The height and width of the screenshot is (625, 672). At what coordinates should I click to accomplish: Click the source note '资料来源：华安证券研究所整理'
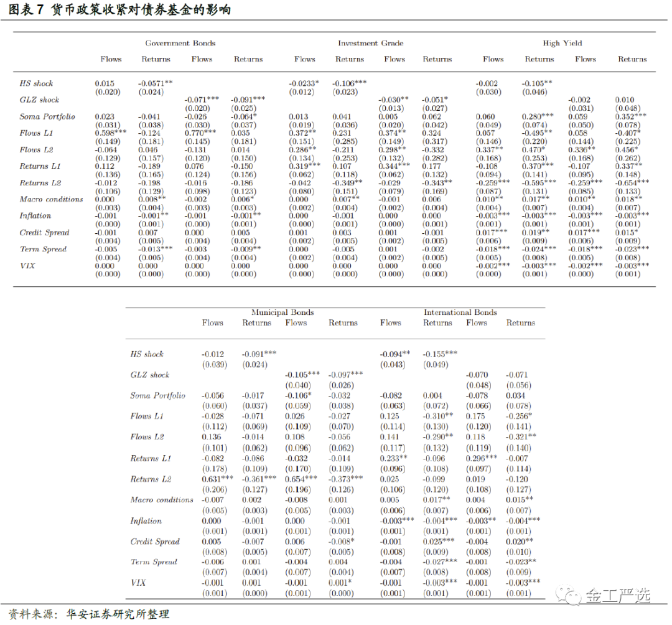pos(89,614)
